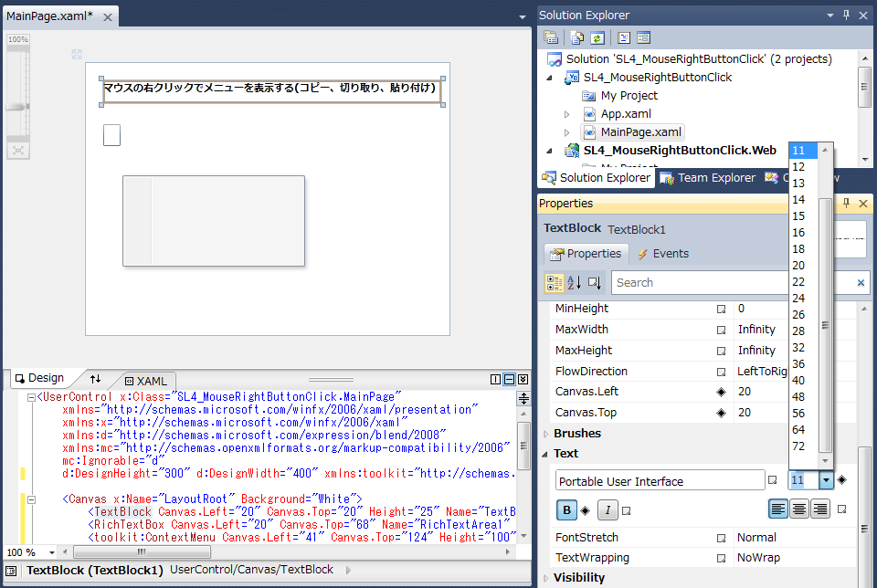Switch to the Events tab in Properties
The image size is (877, 588).
[663, 254]
